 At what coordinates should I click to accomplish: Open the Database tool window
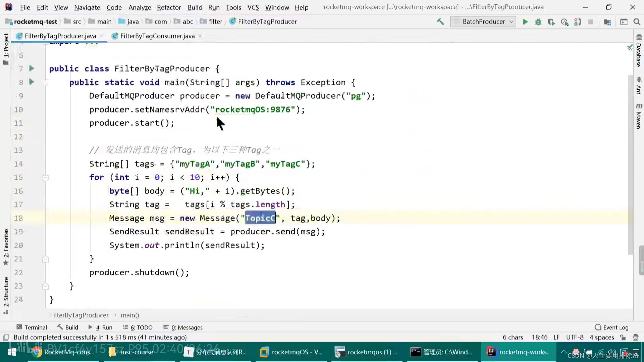tap(639, 51)
